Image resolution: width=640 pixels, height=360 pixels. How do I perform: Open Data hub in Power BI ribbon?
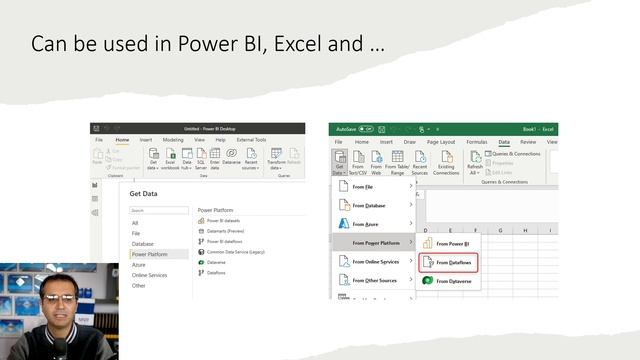tap(187, 159)
